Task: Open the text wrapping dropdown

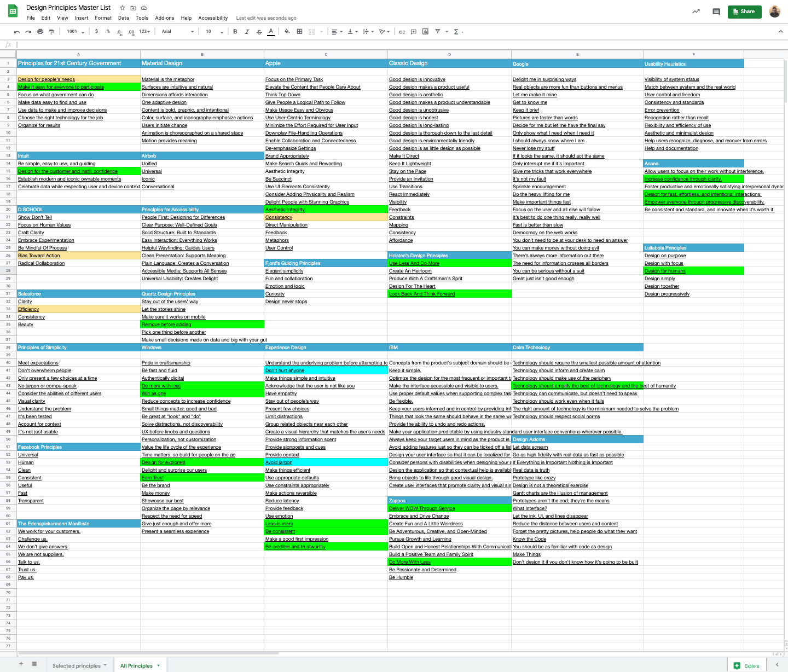Action: [369, 32]
